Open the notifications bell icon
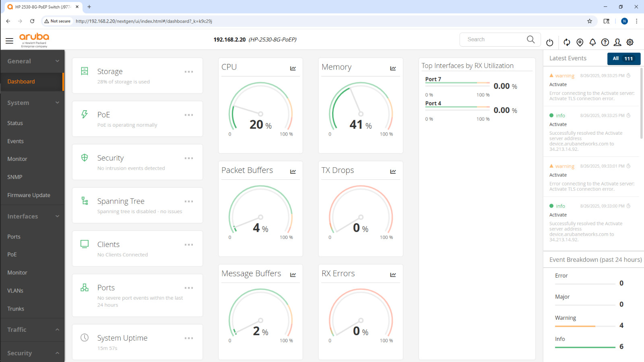The width and height of the screenshot is (644, 362). (x=592, y=42)
